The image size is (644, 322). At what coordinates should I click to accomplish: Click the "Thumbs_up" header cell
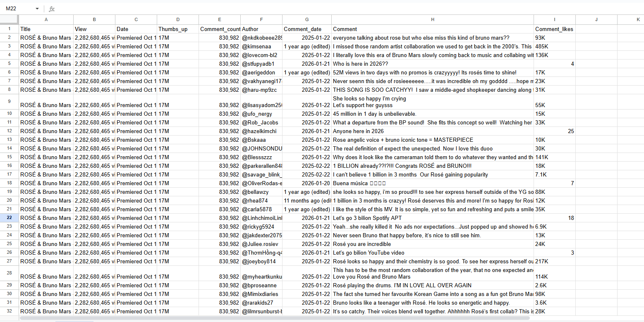pyautogui.click(x=177, y=29)
